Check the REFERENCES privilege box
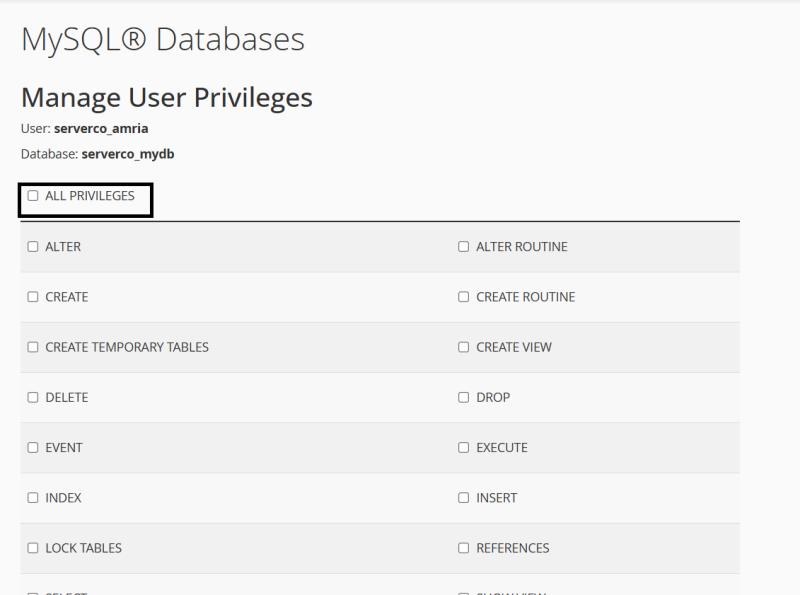Image resolution: width=800 pixels, height=595 pixels. point(463,548)
